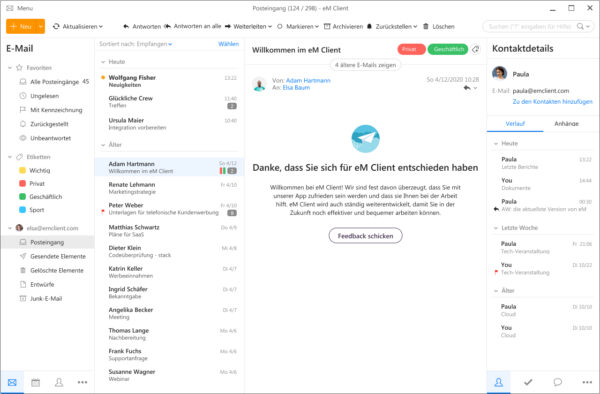The image size is (600, 394).
Task: Click the orange Neu button
Action: (x=21, y=26)
